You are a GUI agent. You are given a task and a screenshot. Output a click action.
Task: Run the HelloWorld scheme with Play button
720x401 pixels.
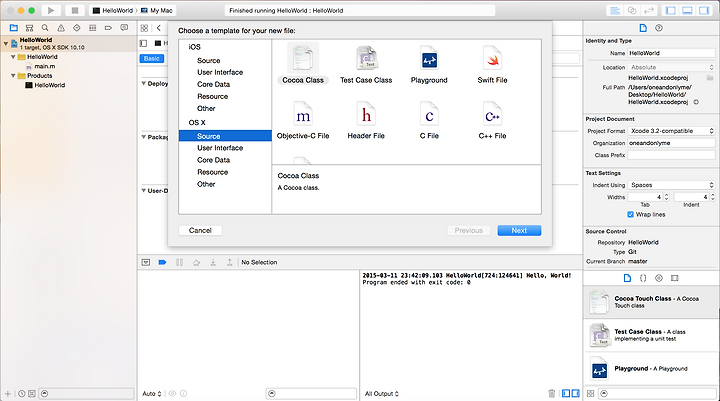coord(51,10)
